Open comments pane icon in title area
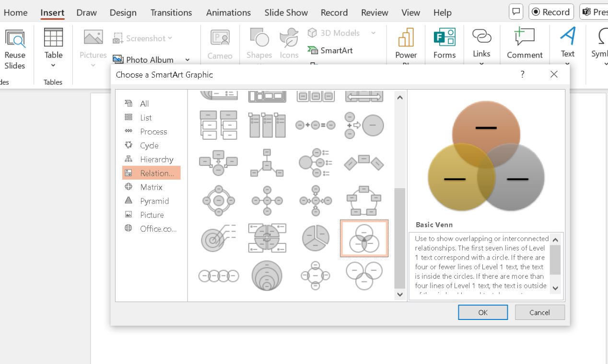608x364 pixels. coord(516,12)
